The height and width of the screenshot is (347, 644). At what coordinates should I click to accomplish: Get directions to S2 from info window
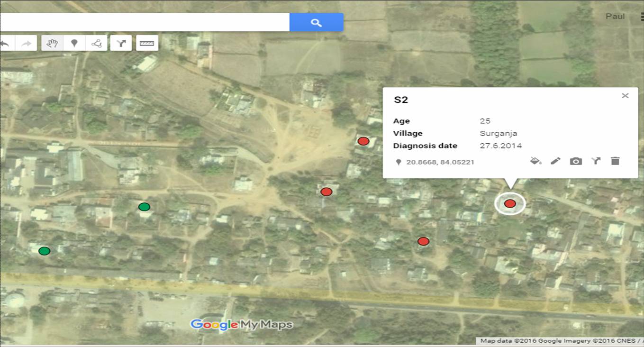tap(595, 161)
